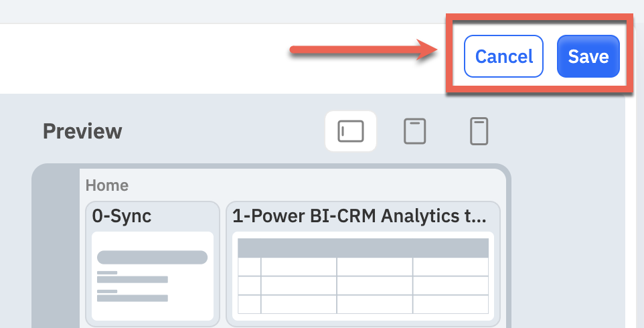The image size is (644, 328).
Task: Click the bottom-right cell of table thumbnail
Action: click(x=451, y=304)
